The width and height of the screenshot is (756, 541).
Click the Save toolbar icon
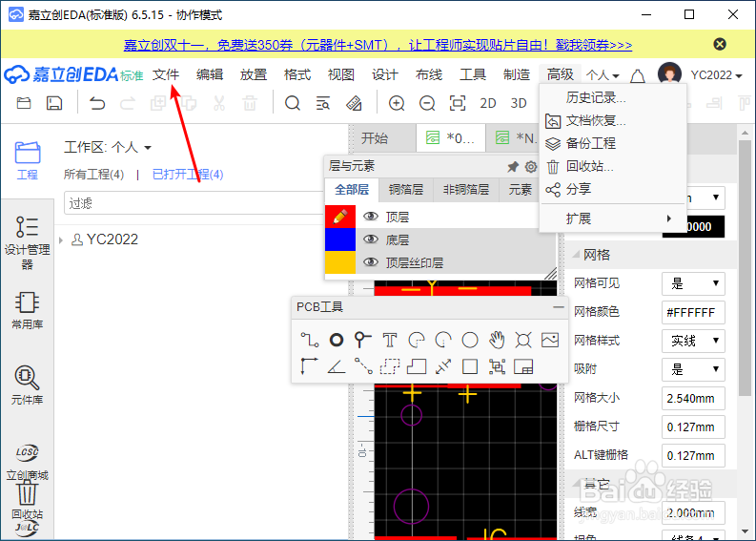[x=54, y=103]
